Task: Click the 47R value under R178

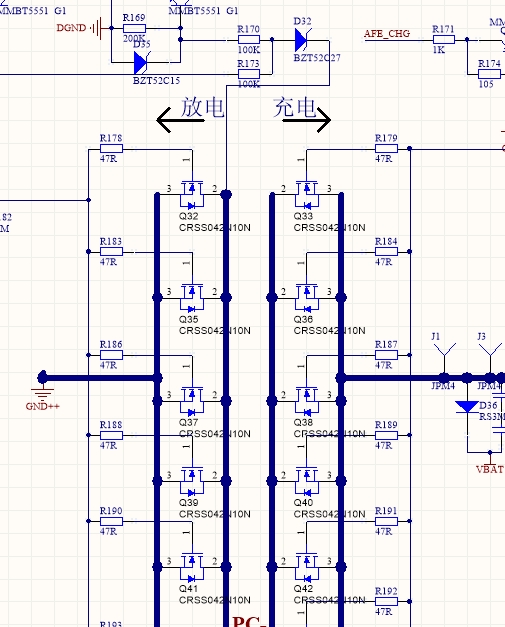Action: 108,159
